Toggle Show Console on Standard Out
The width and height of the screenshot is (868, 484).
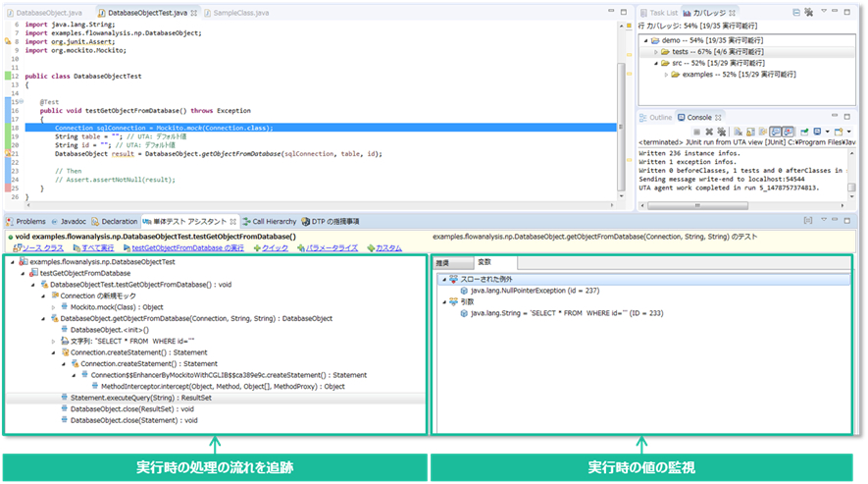tap(776, 132)
